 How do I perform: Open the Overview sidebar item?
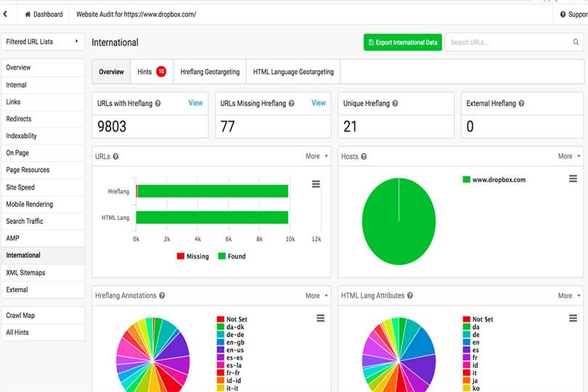tap(43, 68)
